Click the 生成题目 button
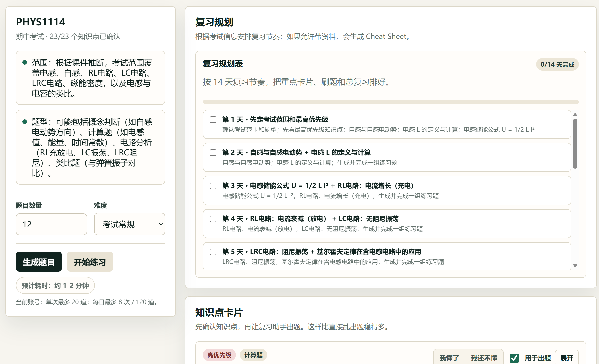 [39, 262]
